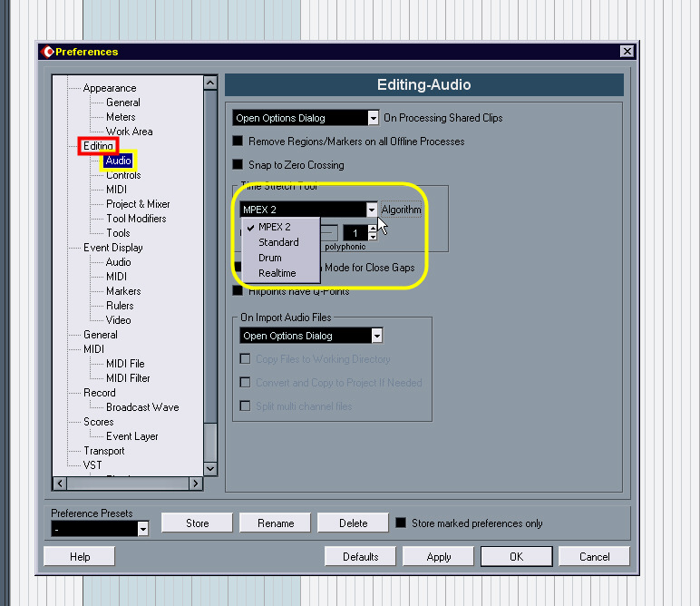Select Audio under Event Display
700x606 pixels.
(118, 262)
